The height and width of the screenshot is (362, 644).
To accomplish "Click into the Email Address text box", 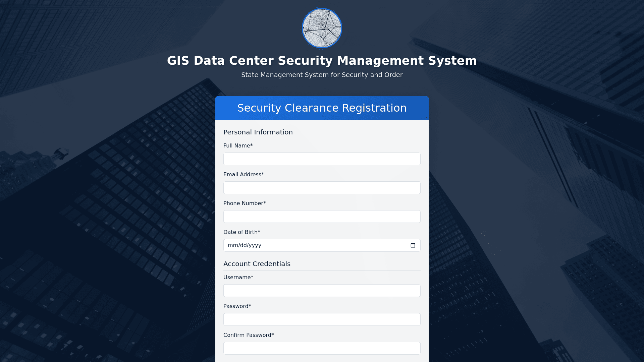I will (322, 188).
